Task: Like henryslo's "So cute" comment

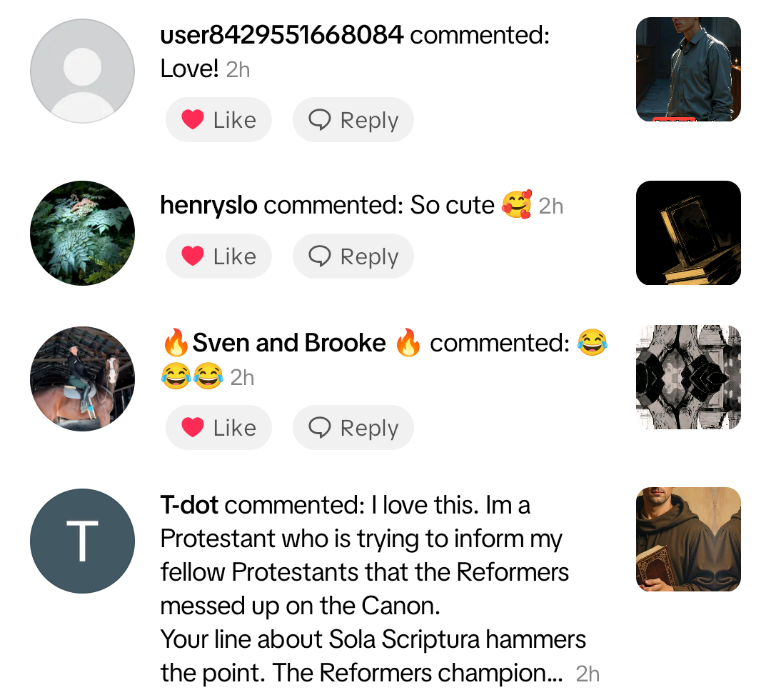Action: pyautogui.click(x=218, y=256)
